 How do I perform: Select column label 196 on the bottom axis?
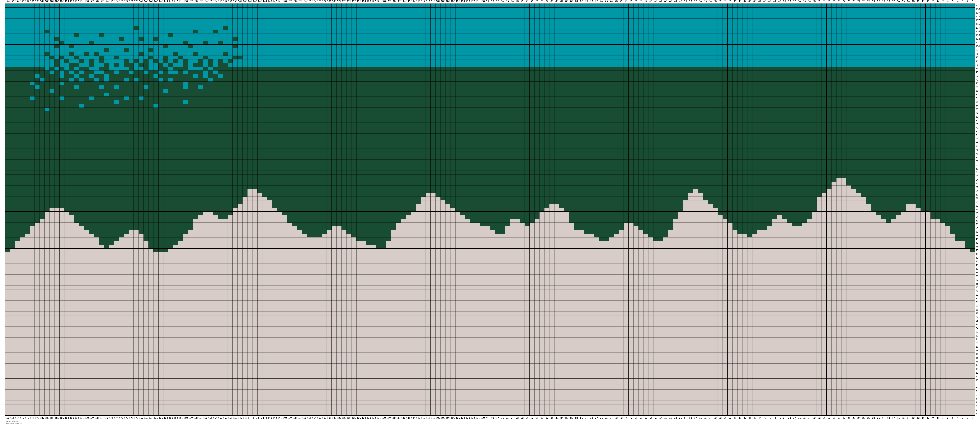click(8, 418)
